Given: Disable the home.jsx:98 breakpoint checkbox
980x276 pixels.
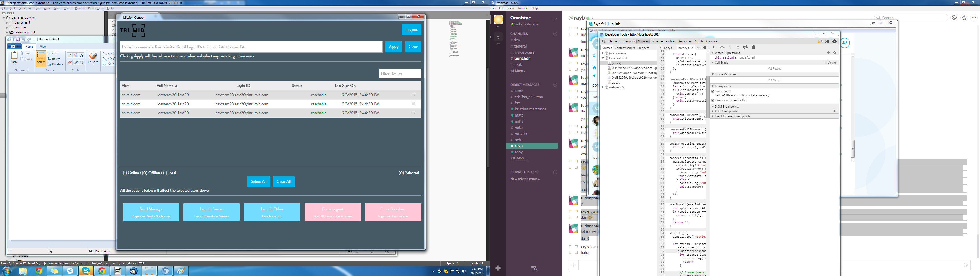Looking at the screenshot, I should [x=713, y=91].
